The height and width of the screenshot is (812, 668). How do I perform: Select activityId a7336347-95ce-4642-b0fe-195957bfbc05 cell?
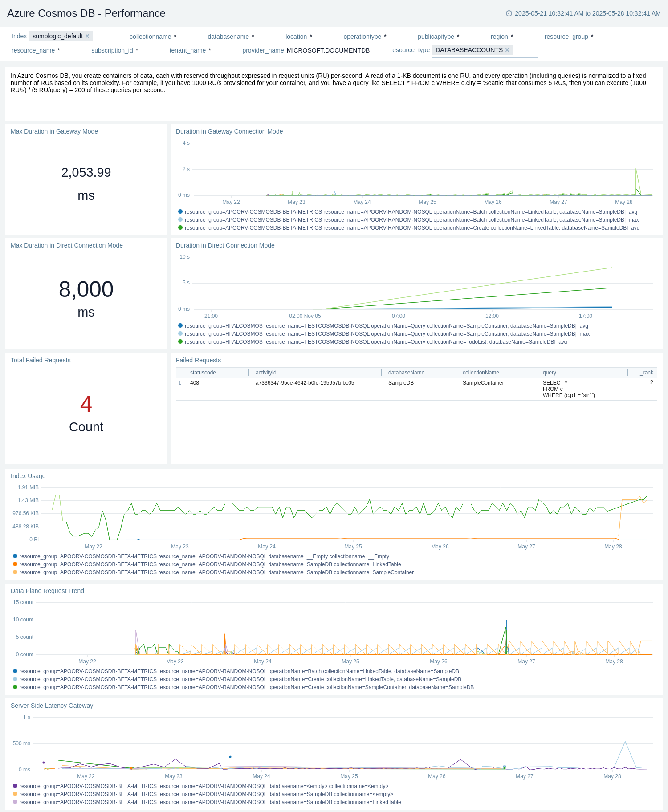(305, 383)
